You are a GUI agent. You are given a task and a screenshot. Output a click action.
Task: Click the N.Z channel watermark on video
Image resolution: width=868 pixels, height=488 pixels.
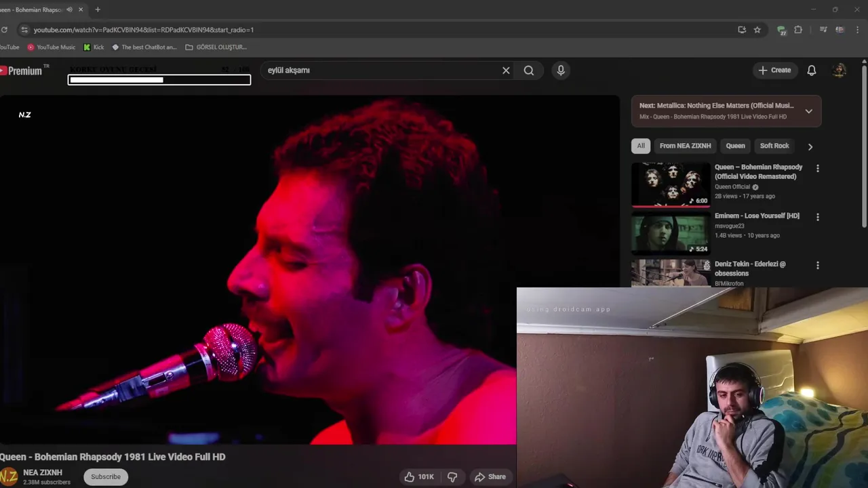tap(24, 115)
